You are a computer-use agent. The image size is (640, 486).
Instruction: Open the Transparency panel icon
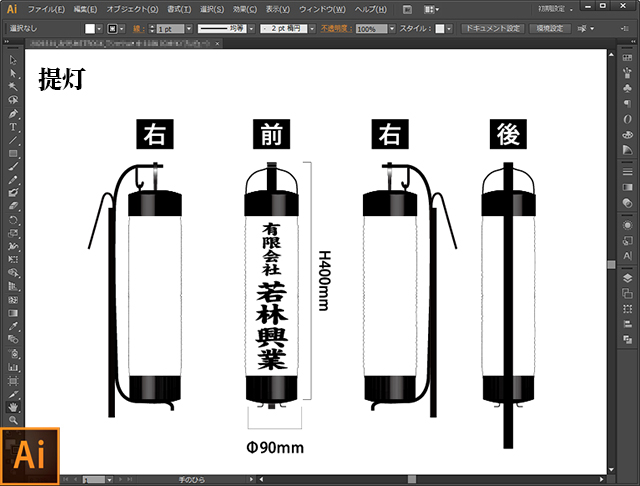pyautogui.click(x=627, y=203)
